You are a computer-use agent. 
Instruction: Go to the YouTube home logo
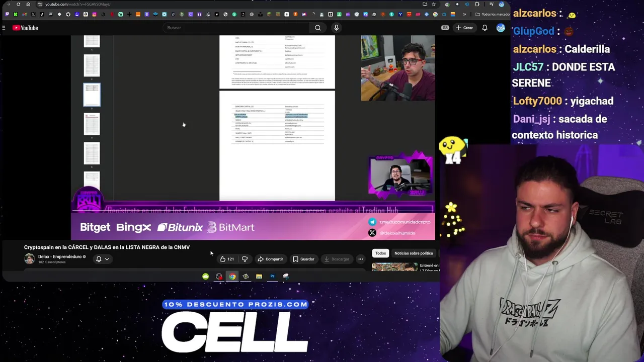pos(25,28)
